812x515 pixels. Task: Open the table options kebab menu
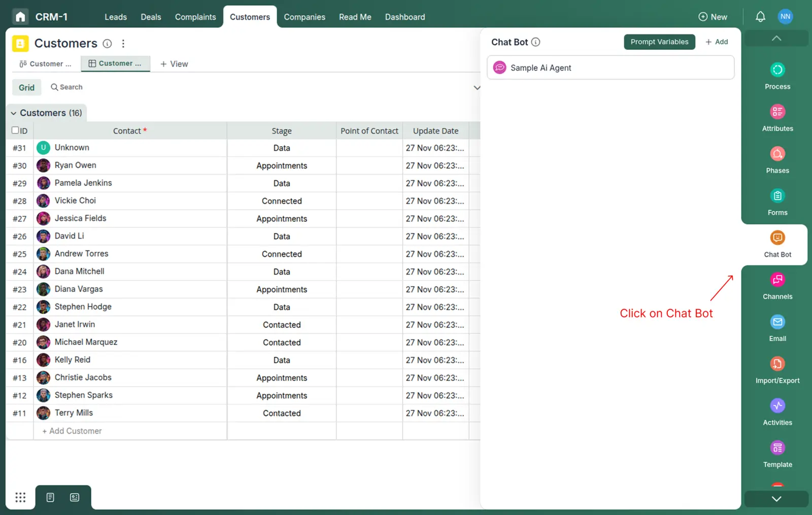[123, 44]
